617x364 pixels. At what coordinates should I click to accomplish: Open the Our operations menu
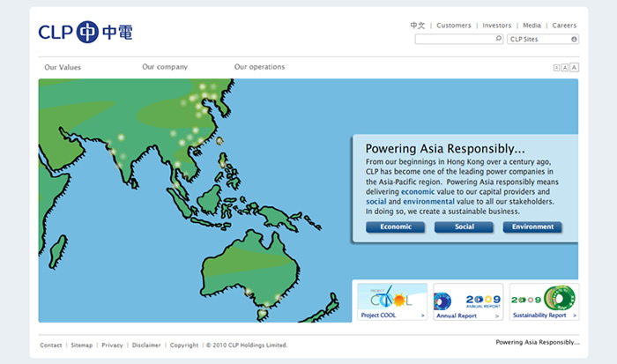tap(259, 67)
